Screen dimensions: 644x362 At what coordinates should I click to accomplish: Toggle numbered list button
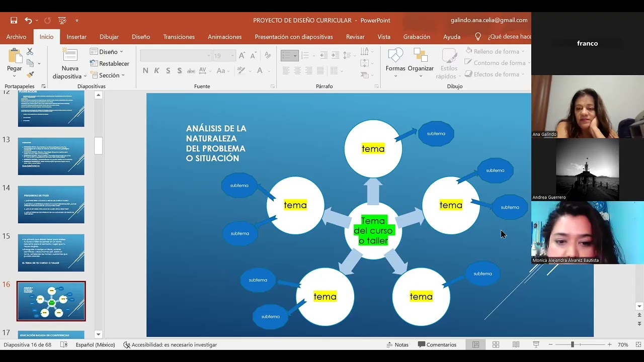[x=305, y=56]
